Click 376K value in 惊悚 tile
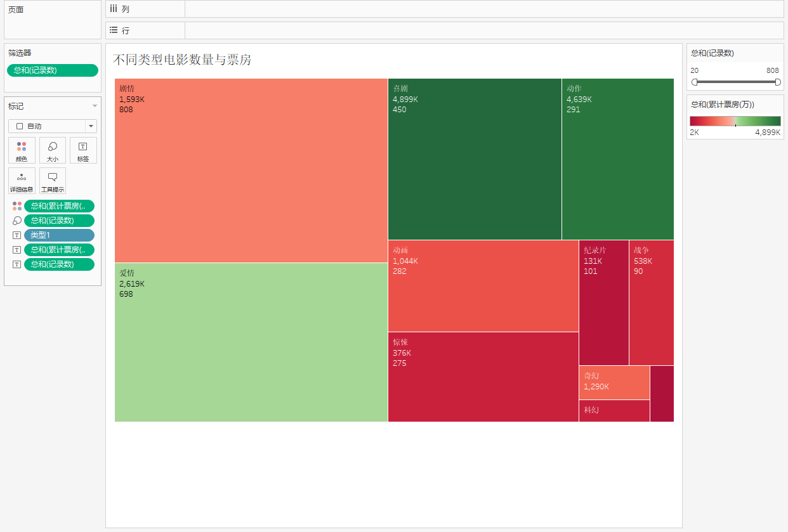The height and width of the screenshot is (532, 788). point(402,353)
